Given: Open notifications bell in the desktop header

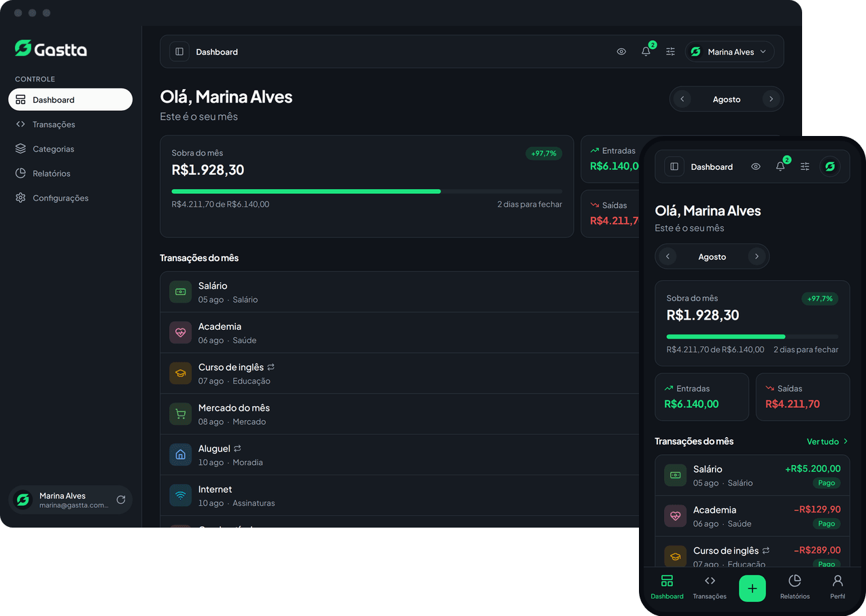Looking at the screenshot, I should [x=646, y=52].
